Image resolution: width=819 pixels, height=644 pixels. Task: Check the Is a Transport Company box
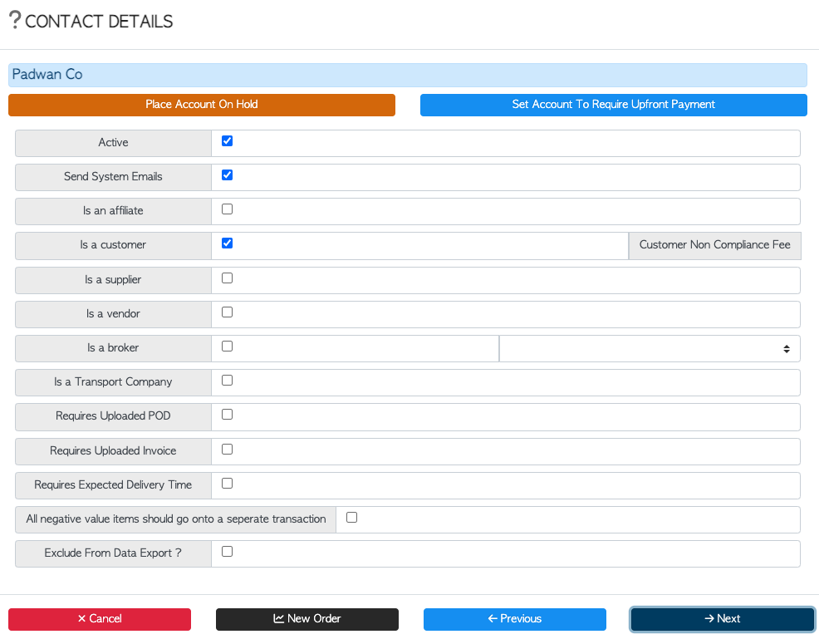[228, 380]
